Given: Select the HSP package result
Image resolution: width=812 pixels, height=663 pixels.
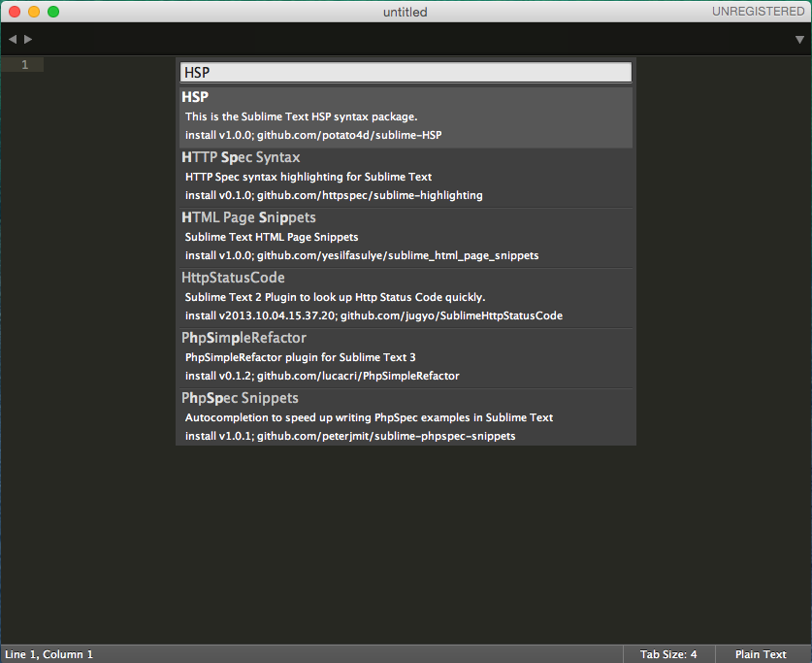Looking at the screenshot, I should [406, 117].
